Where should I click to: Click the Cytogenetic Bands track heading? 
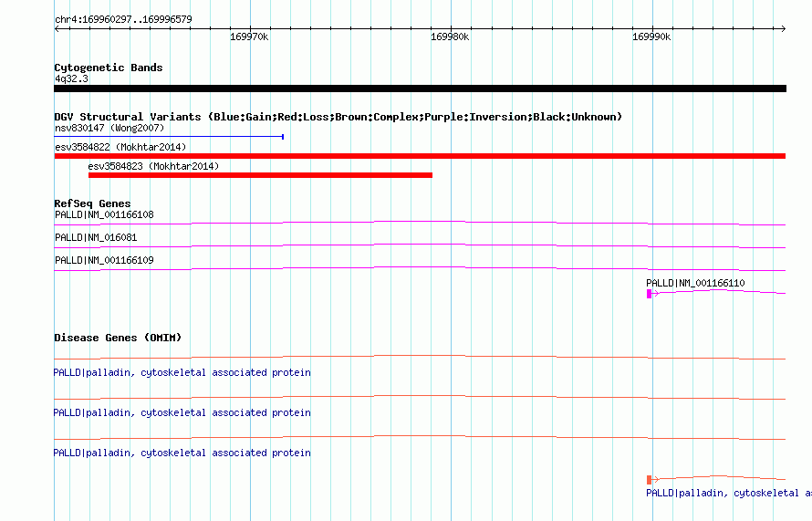click(109, 68)
